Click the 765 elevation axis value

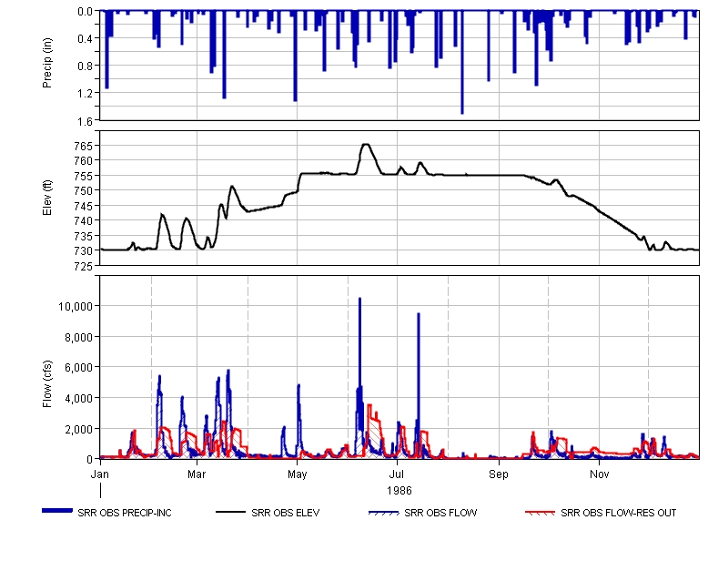[83, 146]
